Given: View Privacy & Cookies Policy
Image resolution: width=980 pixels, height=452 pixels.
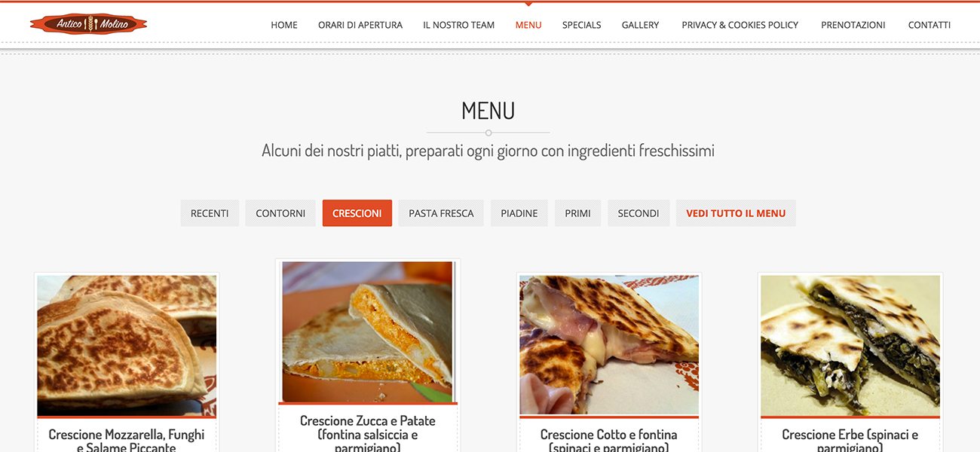Looking at the screenshot, I should tap(740, 25).
